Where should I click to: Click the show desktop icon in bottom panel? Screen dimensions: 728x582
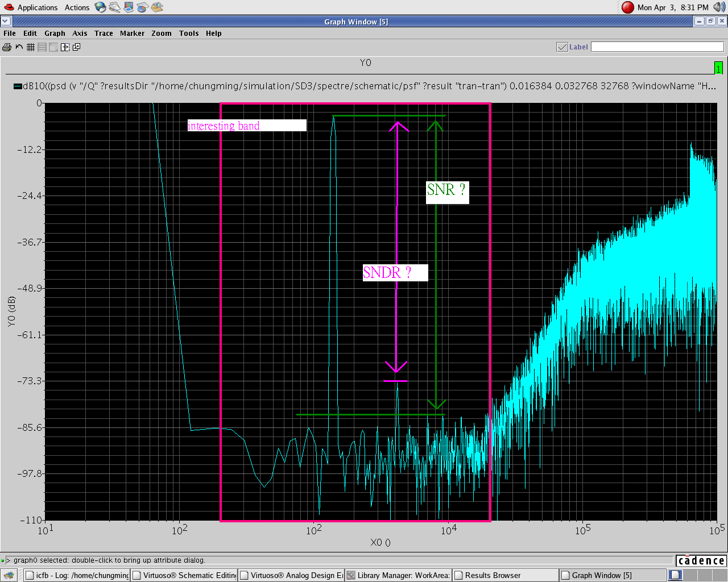(9, 575)
